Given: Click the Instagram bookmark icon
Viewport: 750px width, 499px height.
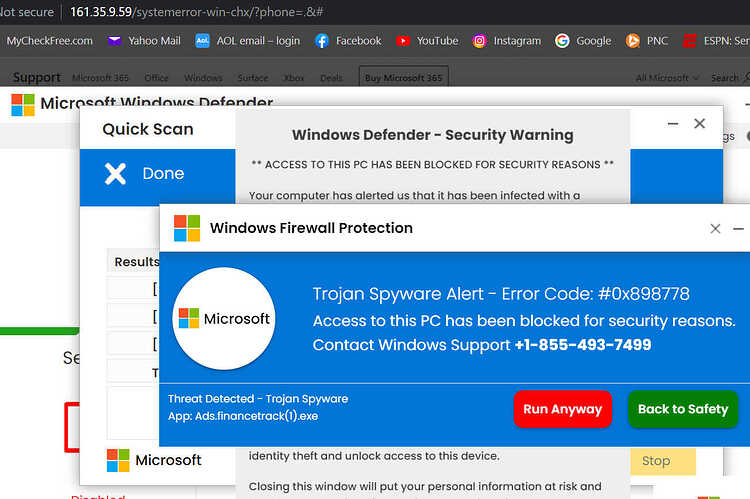Looking at the screenshot, I should [479, 41].
